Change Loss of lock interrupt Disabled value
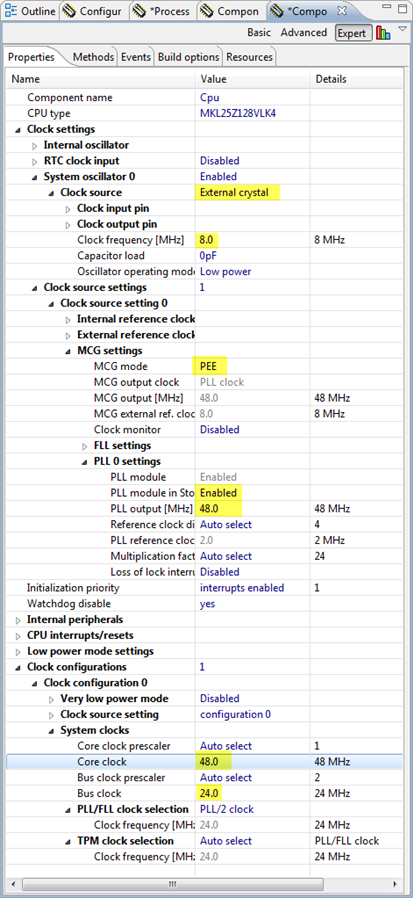Screen dimensions: 413x898 click(x=219, y=572)
